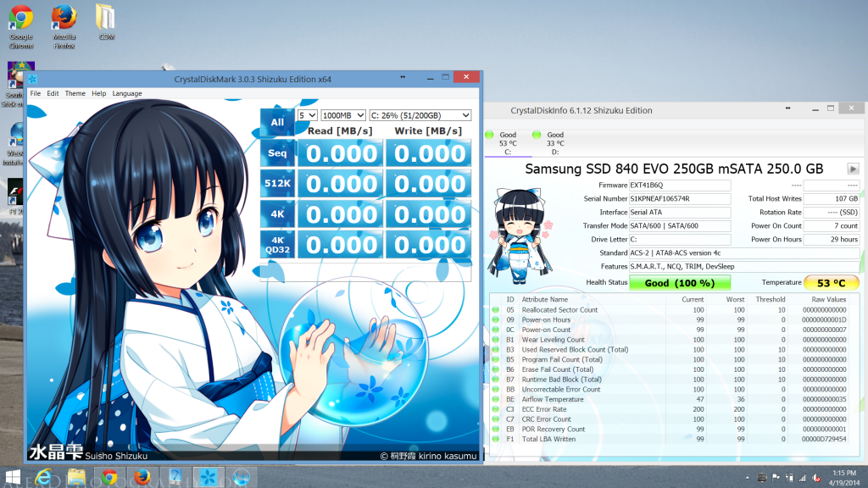868x488 pixels.
Task: Go to next disk arrow in CrystalDiskInfo
Action: (853, 169)
